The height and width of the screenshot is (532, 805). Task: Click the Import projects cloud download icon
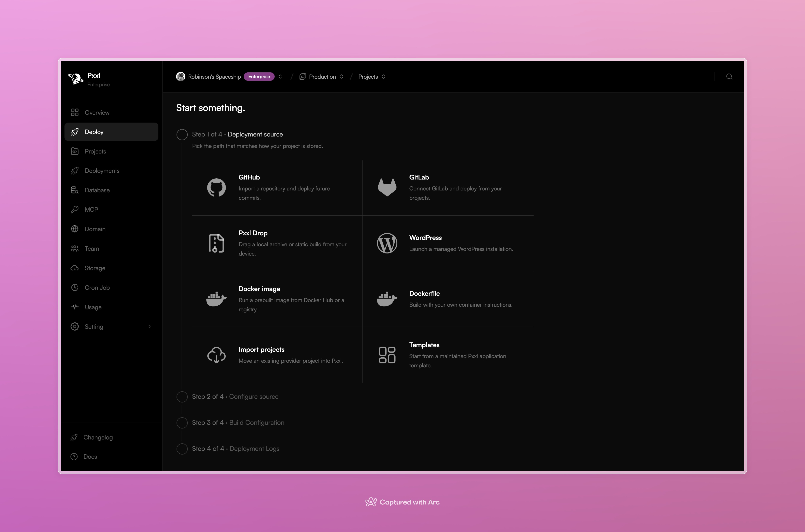(x=217, y=355)
